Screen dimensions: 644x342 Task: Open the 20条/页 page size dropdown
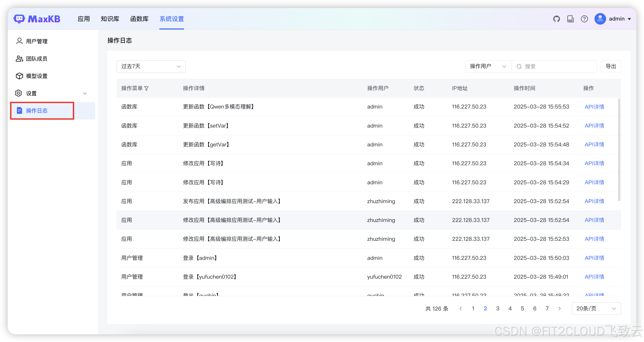click(596, 309)
